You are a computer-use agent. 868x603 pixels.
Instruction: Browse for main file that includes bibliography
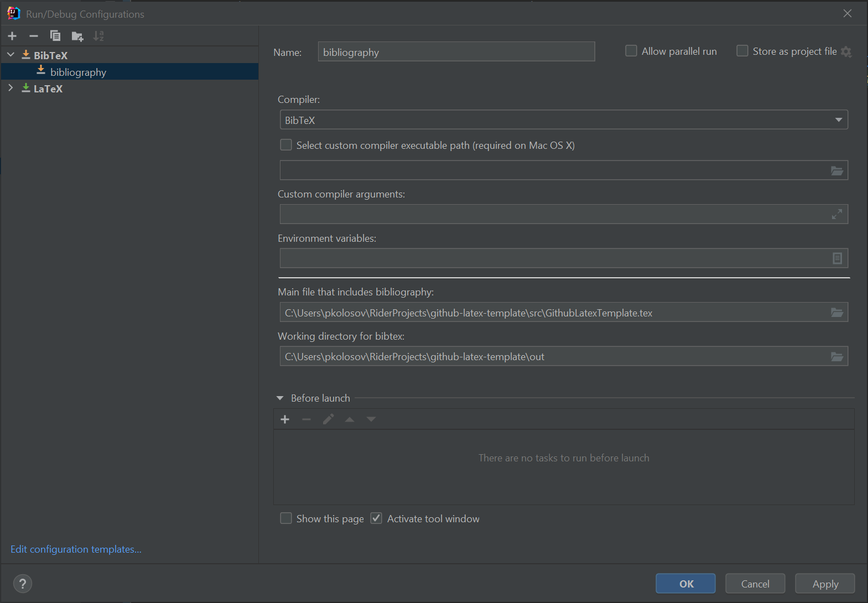[837, 313]
